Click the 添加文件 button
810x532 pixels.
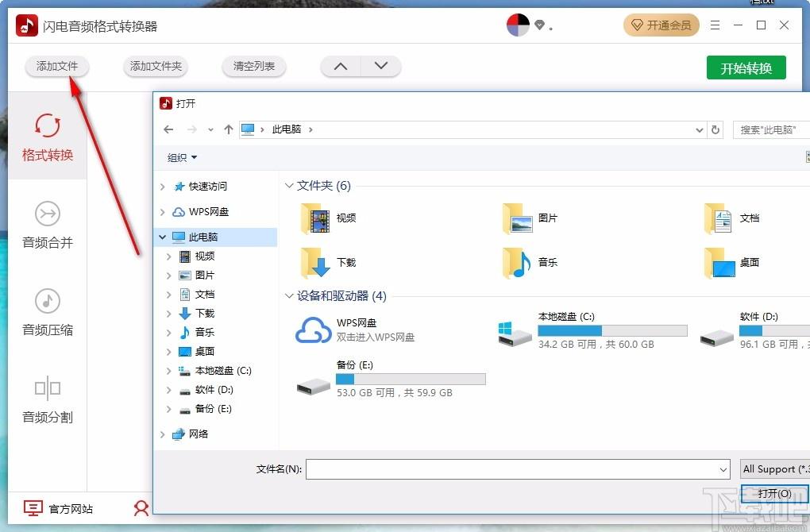[x=57, y=67]
